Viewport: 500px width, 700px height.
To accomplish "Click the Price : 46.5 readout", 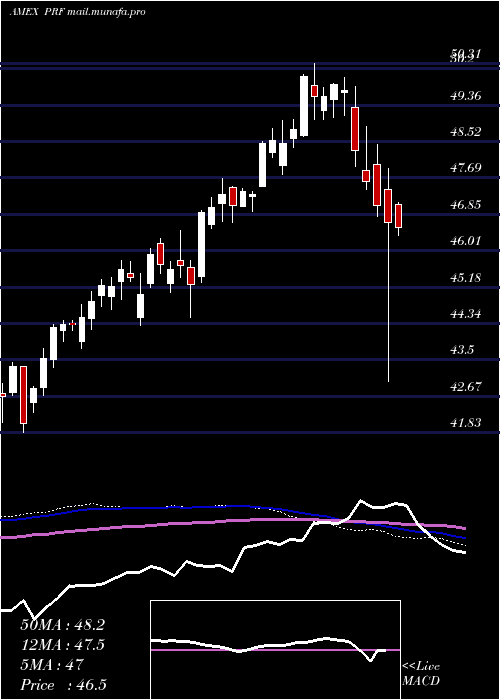I will [x=63, y=685].
